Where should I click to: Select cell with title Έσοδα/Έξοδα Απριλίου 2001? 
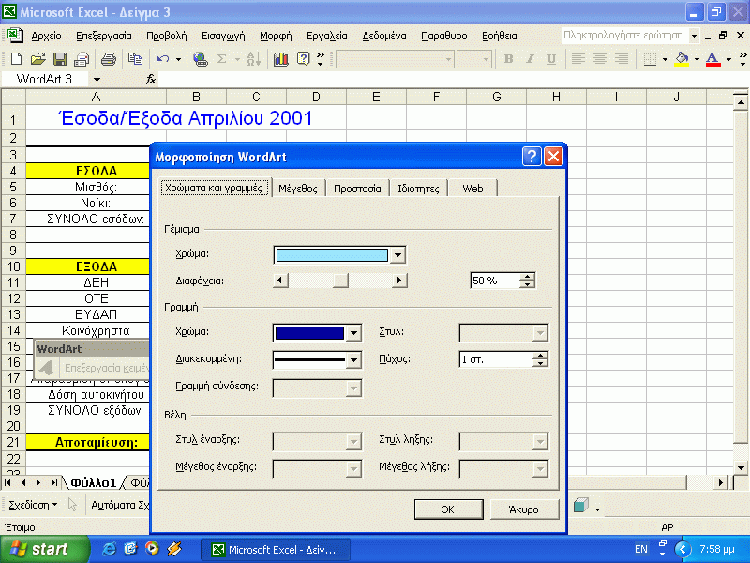(186, 119)
